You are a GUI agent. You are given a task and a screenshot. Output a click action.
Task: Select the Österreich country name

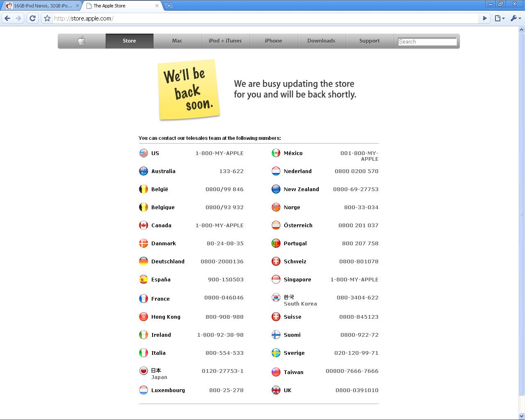298,225
